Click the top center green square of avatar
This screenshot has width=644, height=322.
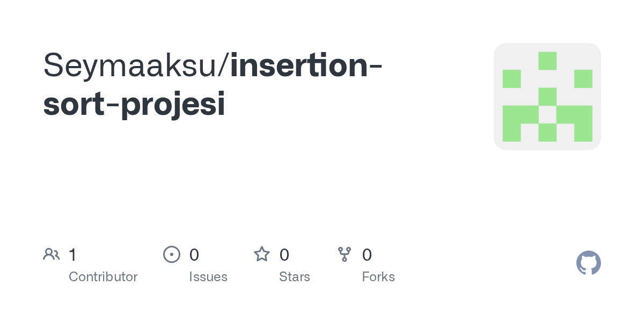(547, 61)
